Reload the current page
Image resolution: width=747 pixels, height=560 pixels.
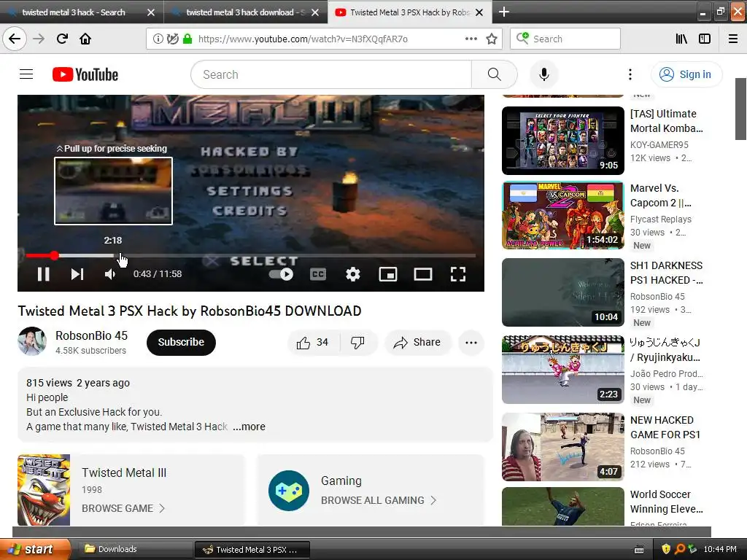tap(62, 39)
